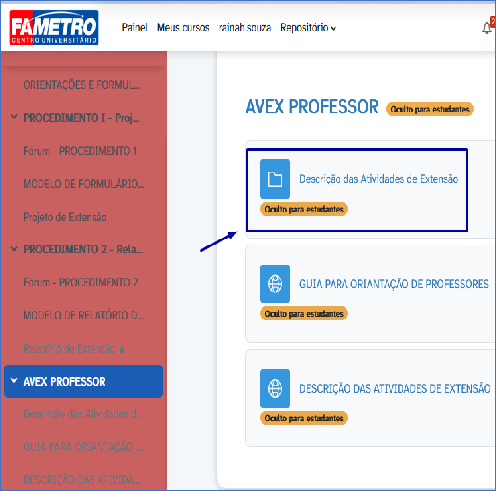Click the globe icon beside GUIA PARA ORIANTAÇÃO
The width and height of the screenshot is (496, 491).
pyautogui.click(x=275, y=284)
